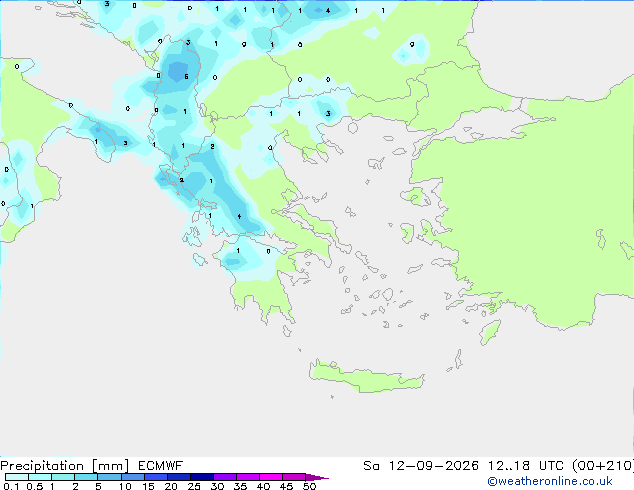Select the 5–10 mm legend color swatch
The image size is (634, 490).
pyautogui.click(x=109, y=477)
